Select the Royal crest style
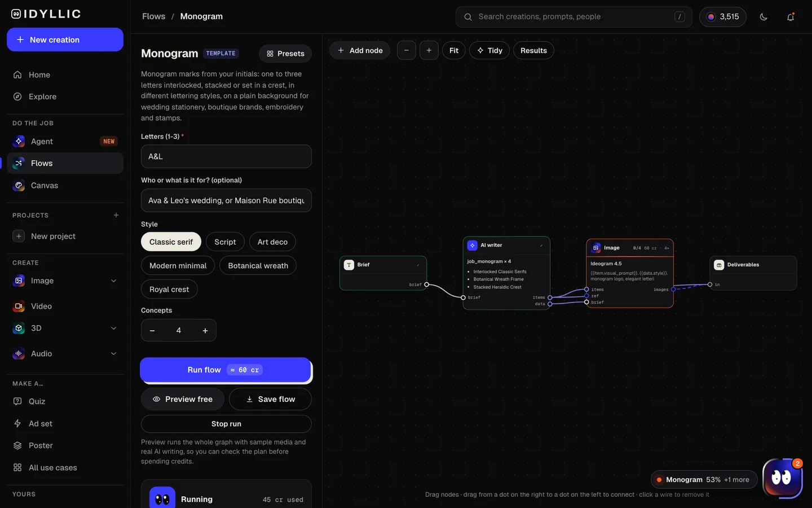 tap(169, 289)
